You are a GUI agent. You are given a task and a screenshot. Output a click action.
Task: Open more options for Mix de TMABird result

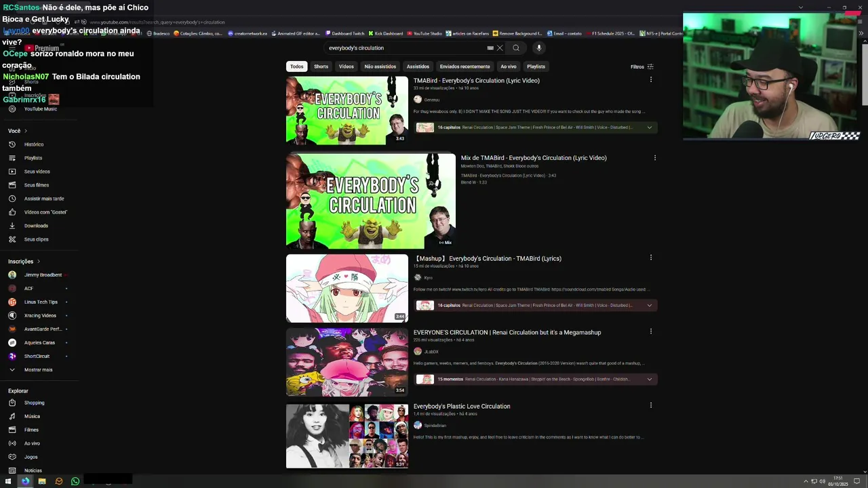pos(655,158)
